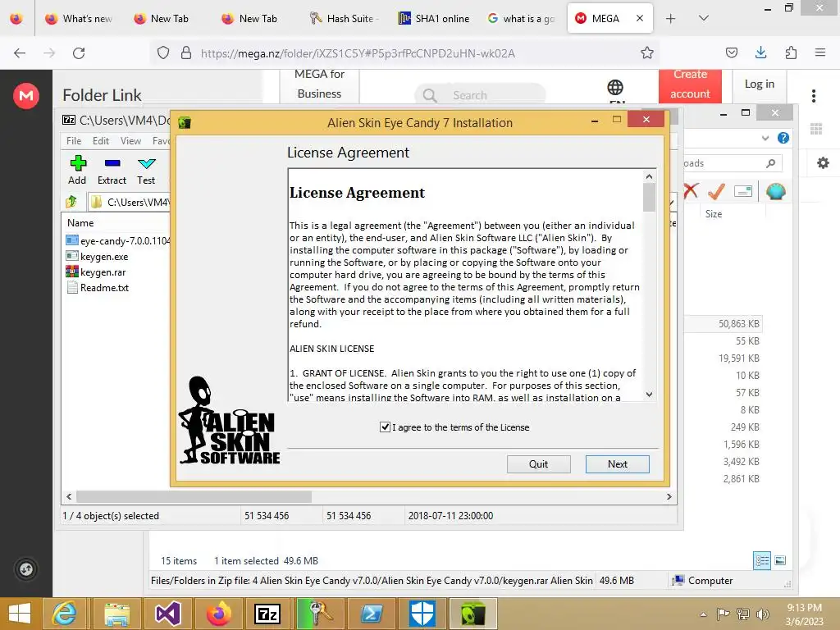
Task: Open Visual Studio from the taskbar
Action: (167, 614)
